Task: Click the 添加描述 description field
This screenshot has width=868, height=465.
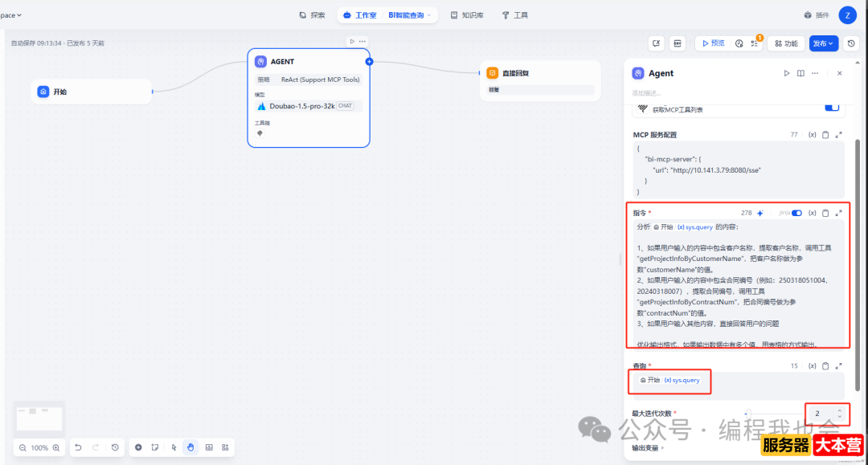Action: (x=646, y=93)
